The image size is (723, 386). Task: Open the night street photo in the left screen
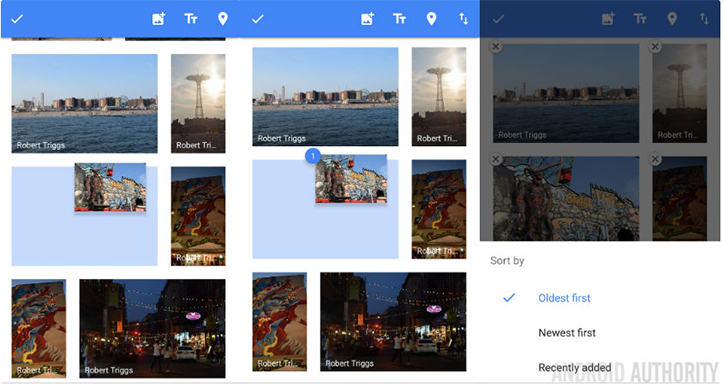pos(152,328)
